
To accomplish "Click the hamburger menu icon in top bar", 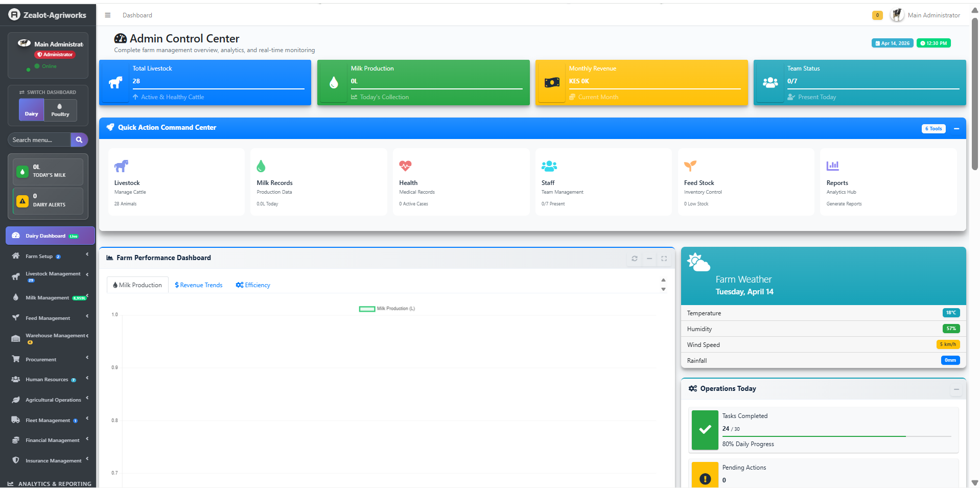I will pos(108,15).
